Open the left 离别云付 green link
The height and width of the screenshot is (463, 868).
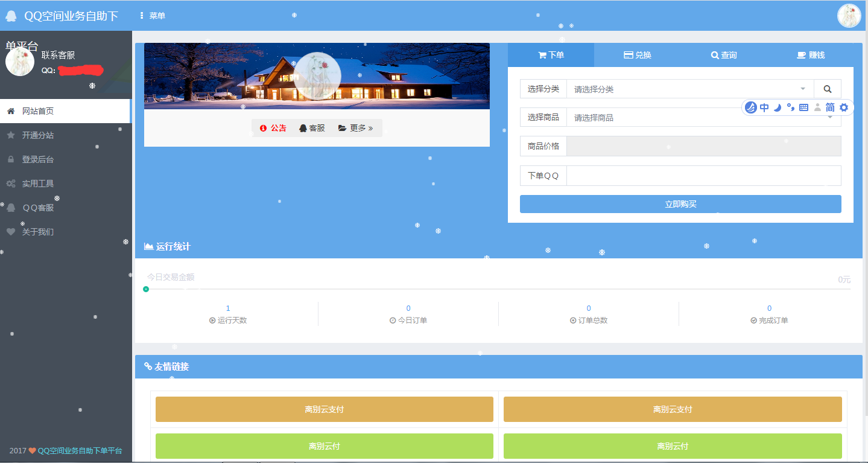pos(325,446)
